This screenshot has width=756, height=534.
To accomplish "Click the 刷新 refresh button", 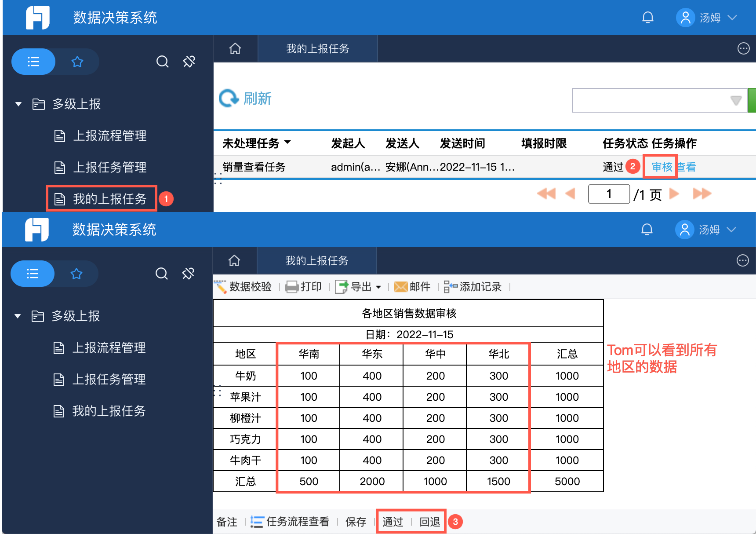I will click(x=245, y=99).
